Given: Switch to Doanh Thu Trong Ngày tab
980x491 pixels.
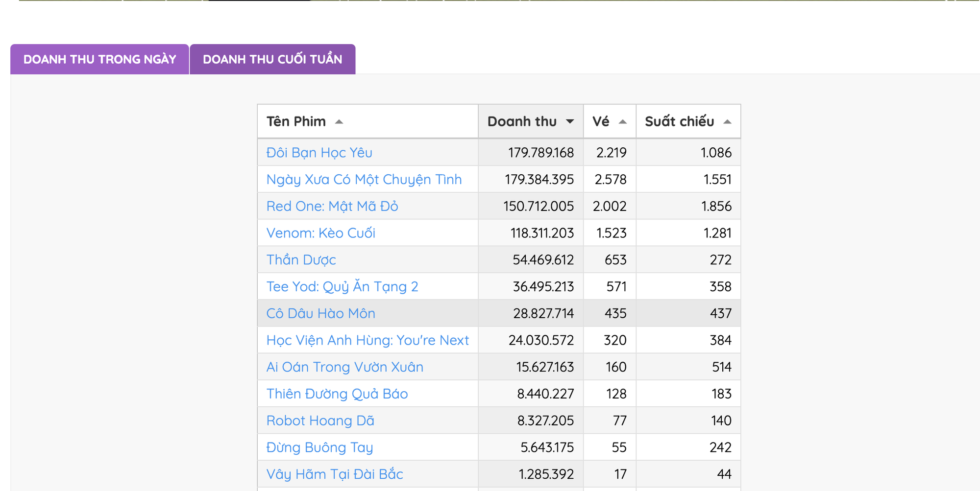Looking at the screenshot, I should pyautogui.click(x=99, y=59).
